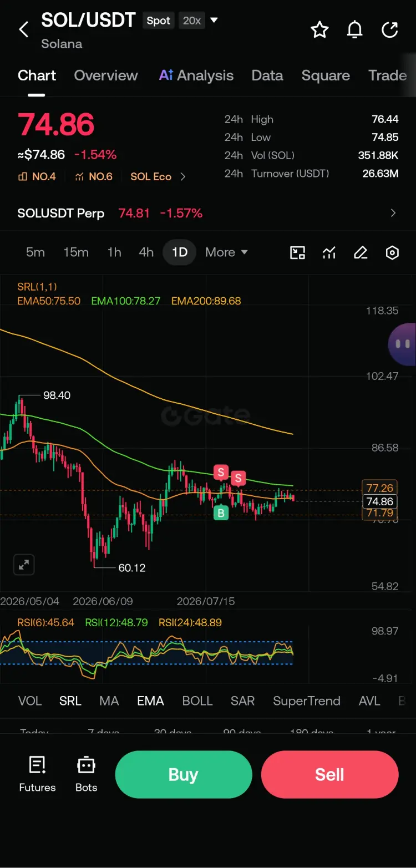Tap the 24h Turnover value 26.63M
416x868 pixels.
point(381,174)
